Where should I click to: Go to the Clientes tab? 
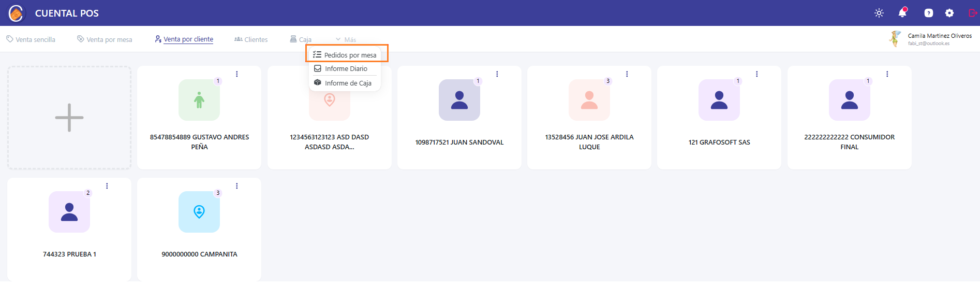pyautogui.click(x=251, y=39)
